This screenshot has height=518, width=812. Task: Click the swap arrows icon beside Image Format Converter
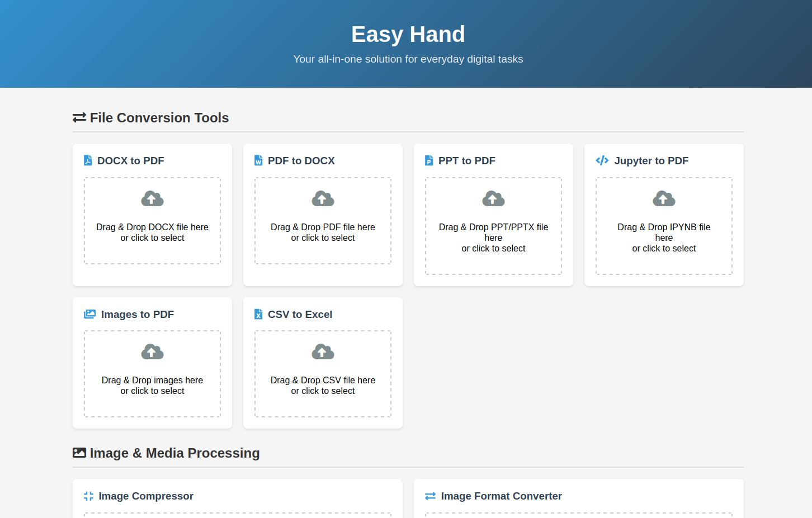coord(429,496)
